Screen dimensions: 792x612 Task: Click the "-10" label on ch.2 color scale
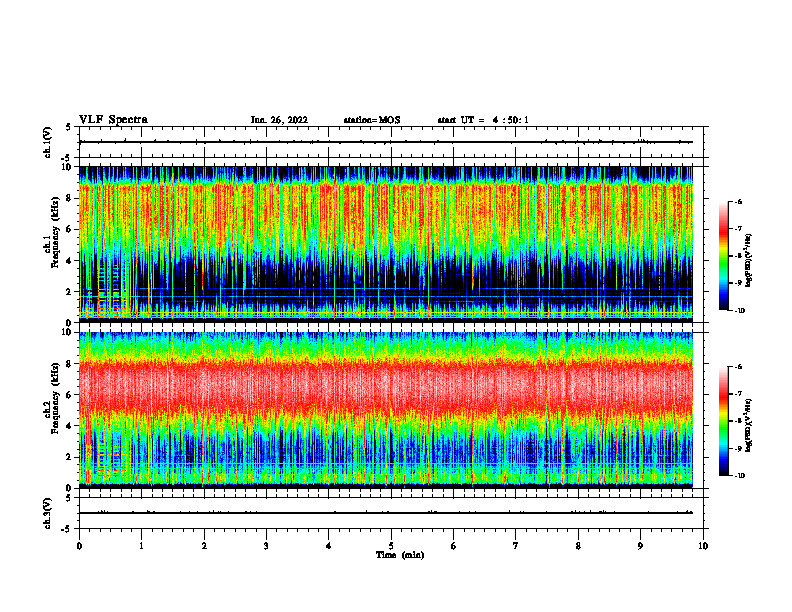click(x=739, y=476)
